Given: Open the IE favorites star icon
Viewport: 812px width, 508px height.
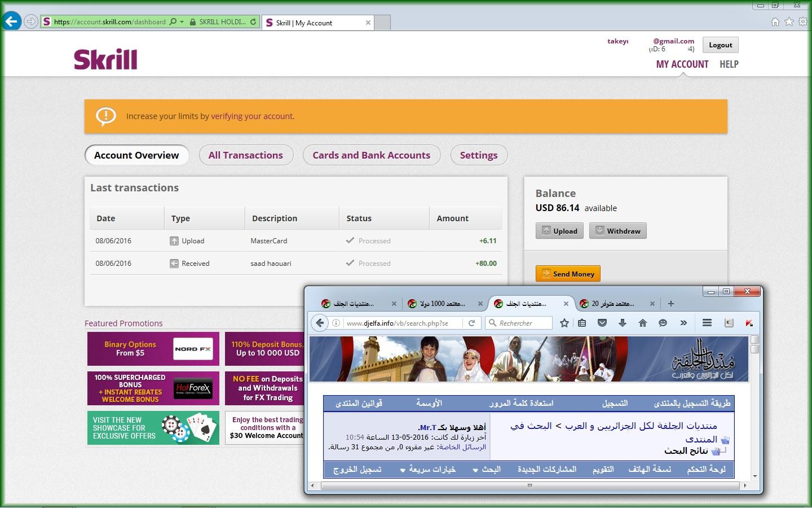Looking at the screenshot, I should pos(789,21).
